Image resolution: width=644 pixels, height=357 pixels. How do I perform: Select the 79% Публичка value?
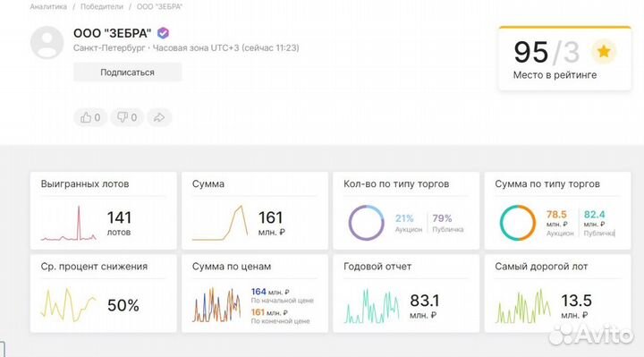pos(448,223)
